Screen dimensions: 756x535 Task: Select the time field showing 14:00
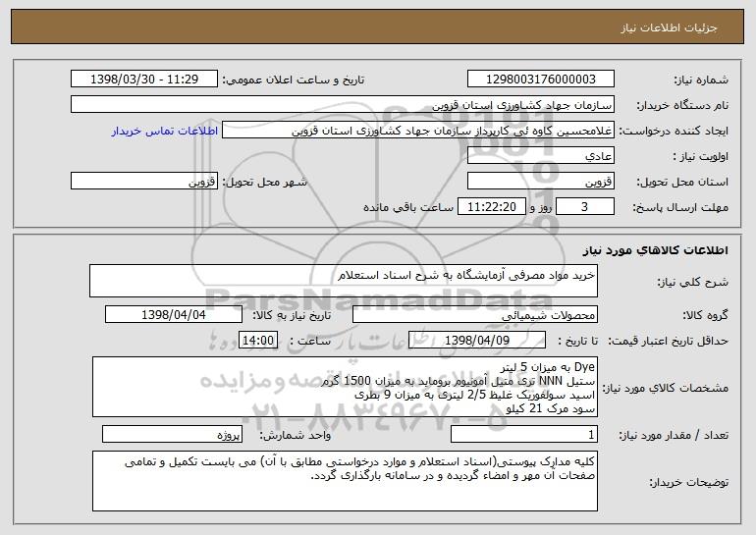click(x=258, y=341)
